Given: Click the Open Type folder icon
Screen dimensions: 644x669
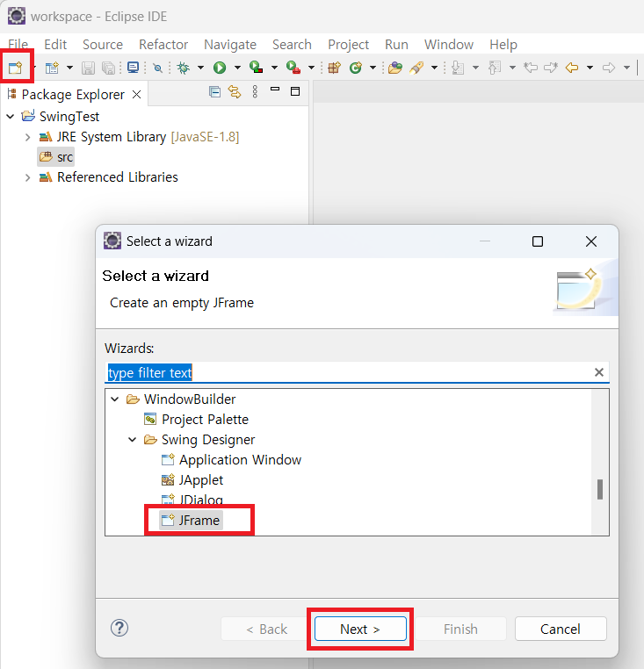Looking at the screenshot, I should click(x=395, y=68).
